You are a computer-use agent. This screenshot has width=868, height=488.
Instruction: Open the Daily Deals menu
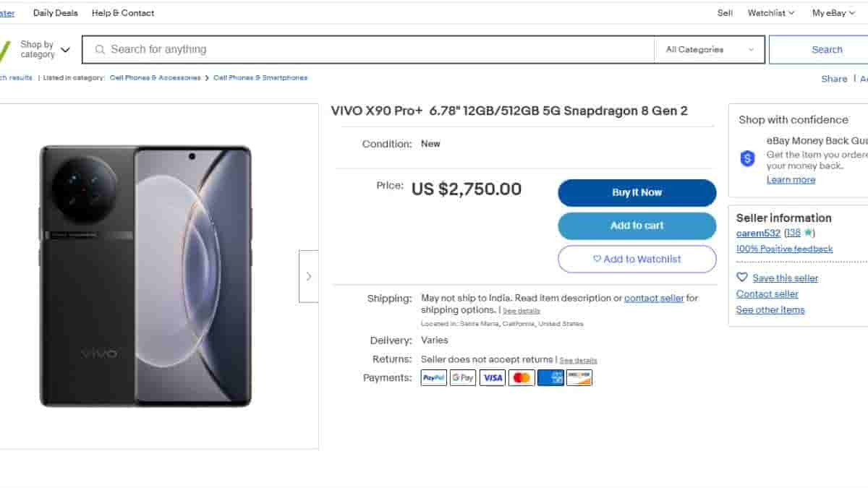pos(55,12)
